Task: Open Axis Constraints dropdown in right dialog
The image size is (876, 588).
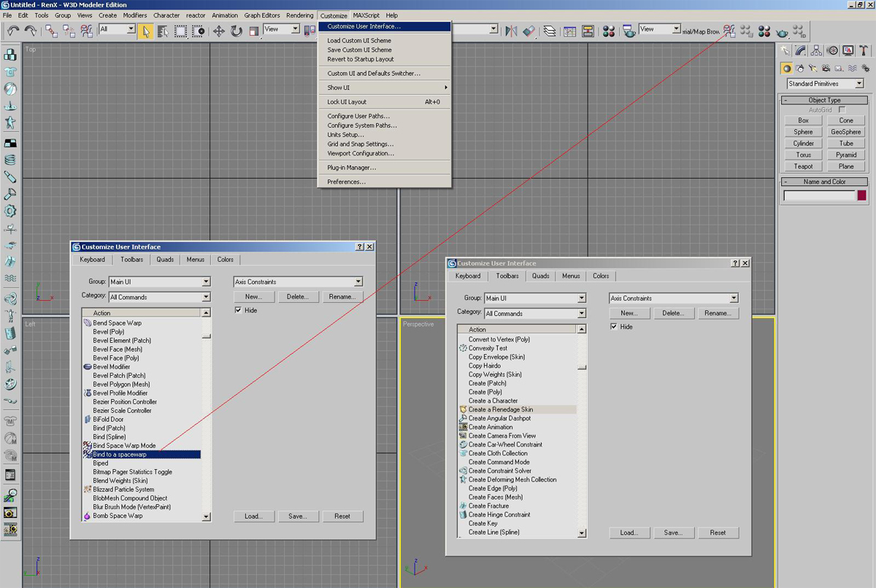Action: (733, 298)
